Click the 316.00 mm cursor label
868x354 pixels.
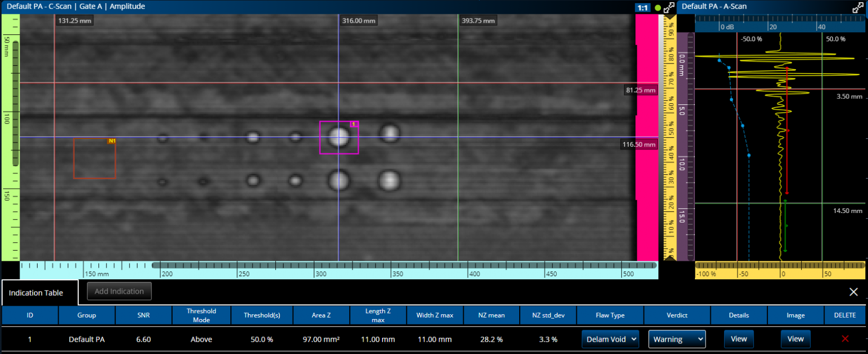[358, 21]
